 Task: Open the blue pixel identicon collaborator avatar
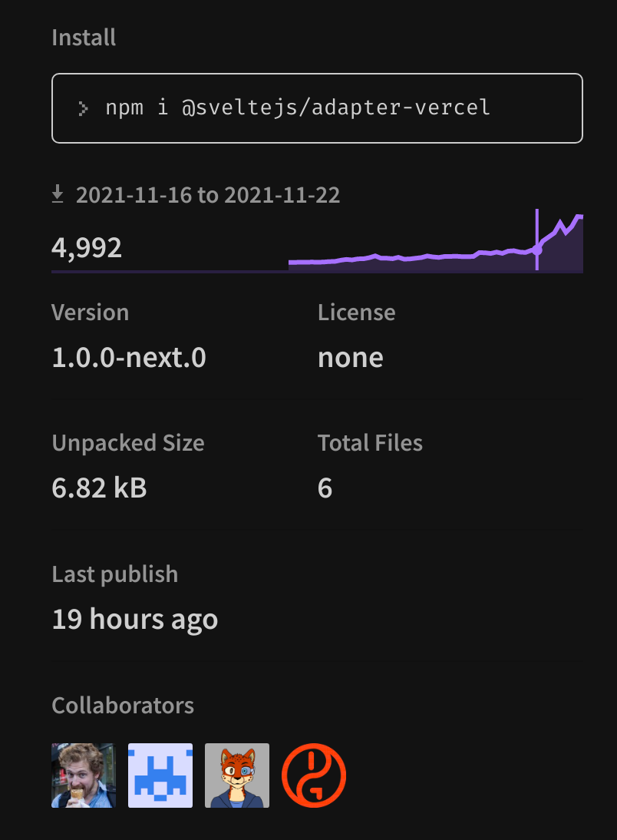[160, 776]
